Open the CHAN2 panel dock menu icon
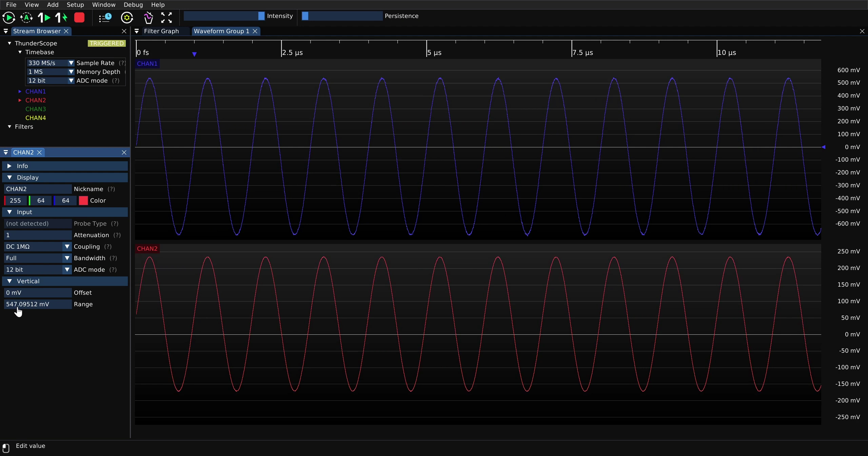Screen dimensions: 868x456 pos(6,152)
